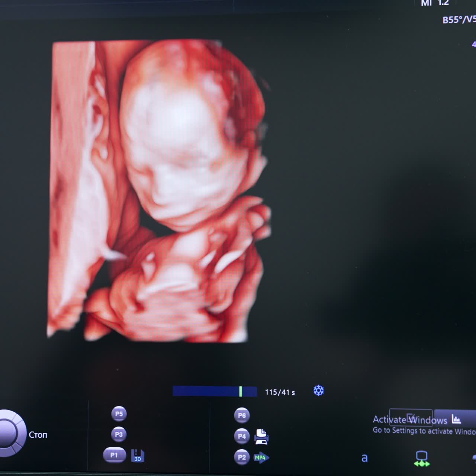Click the MP4 export icon
476x476 pixels.
(x=261, y=458)
